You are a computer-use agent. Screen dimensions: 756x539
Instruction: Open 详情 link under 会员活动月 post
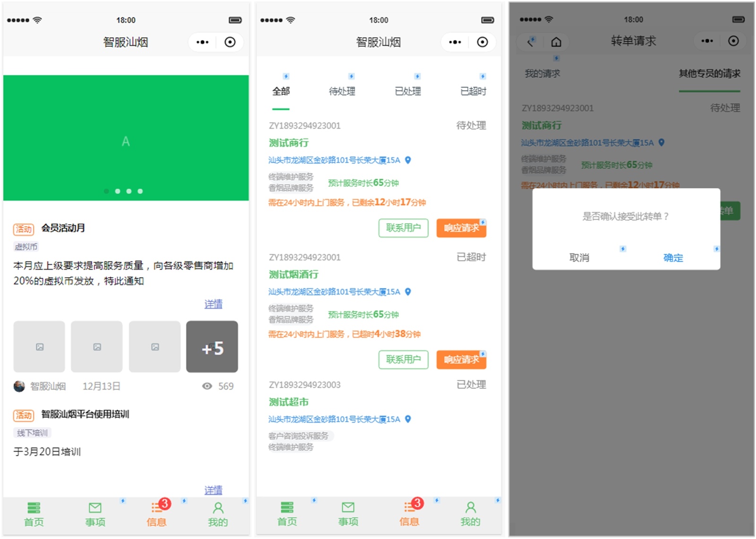tap(213, 304)
